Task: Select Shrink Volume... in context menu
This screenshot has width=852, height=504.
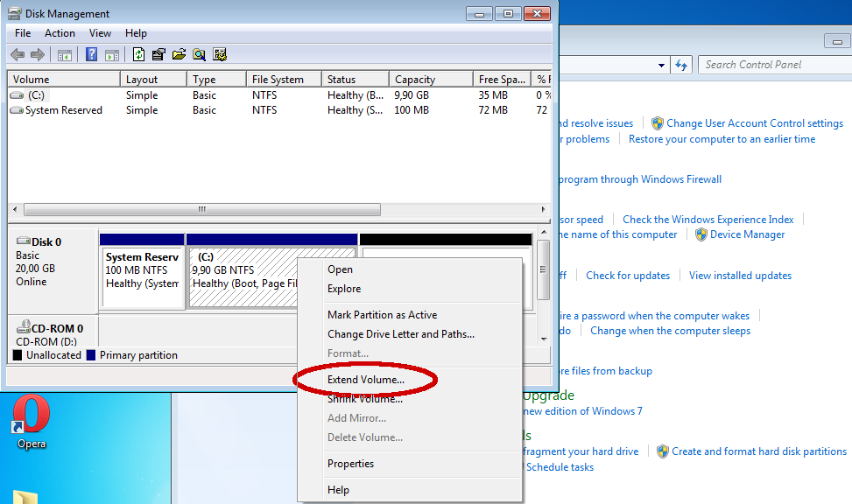Action: pos(365,399)
